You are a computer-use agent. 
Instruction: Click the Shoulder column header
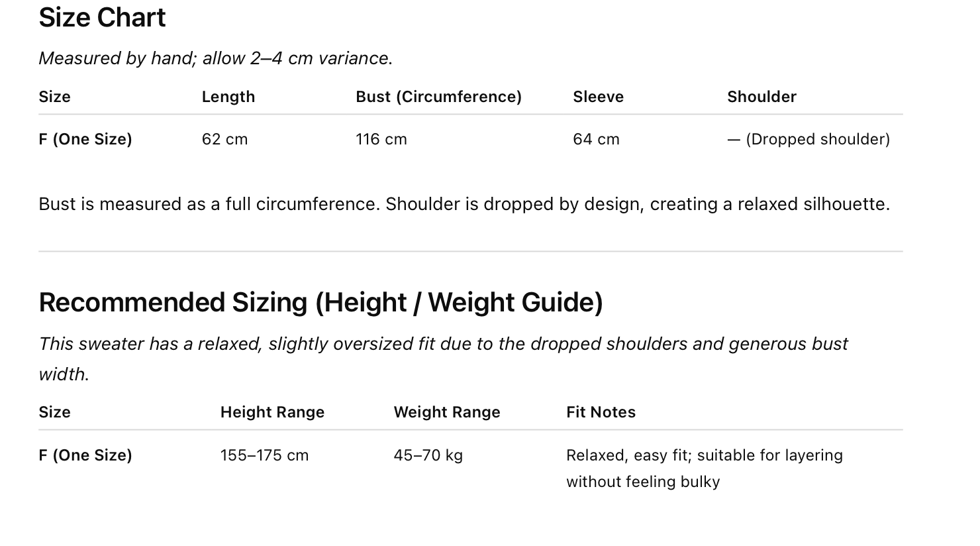[761, 97]
